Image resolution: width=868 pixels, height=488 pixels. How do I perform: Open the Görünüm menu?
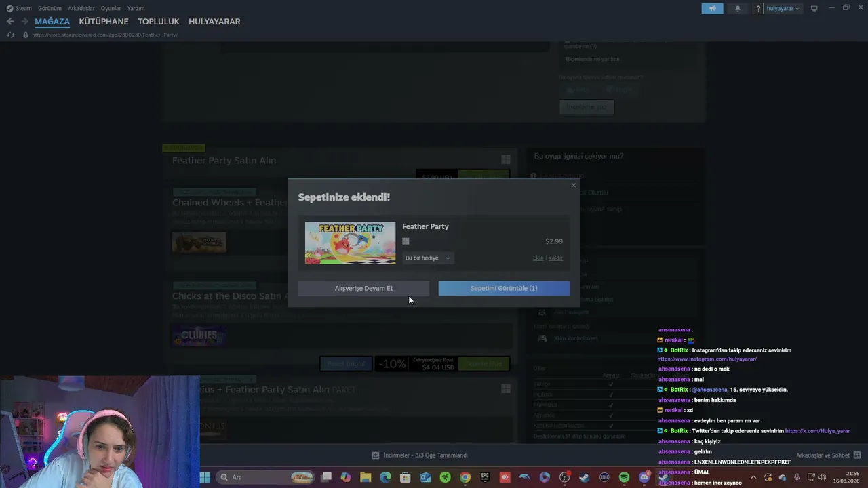50,8
